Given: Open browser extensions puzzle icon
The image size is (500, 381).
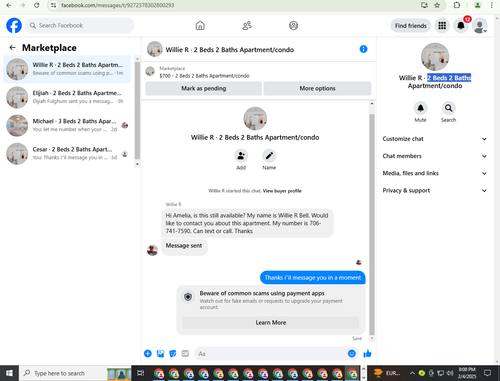Looking at the screenshot, I should point(457,5).
